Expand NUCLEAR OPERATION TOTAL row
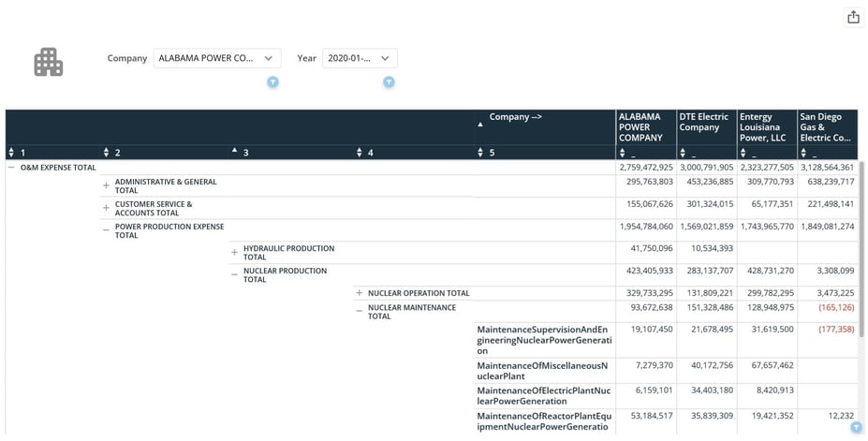This screenshot has height=441, width=868. pos(360,293)
